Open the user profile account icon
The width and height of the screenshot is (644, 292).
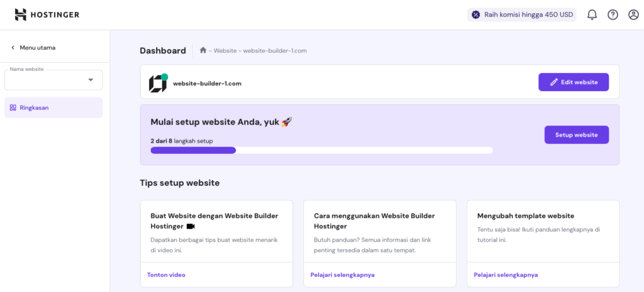[x=633, y=14]
